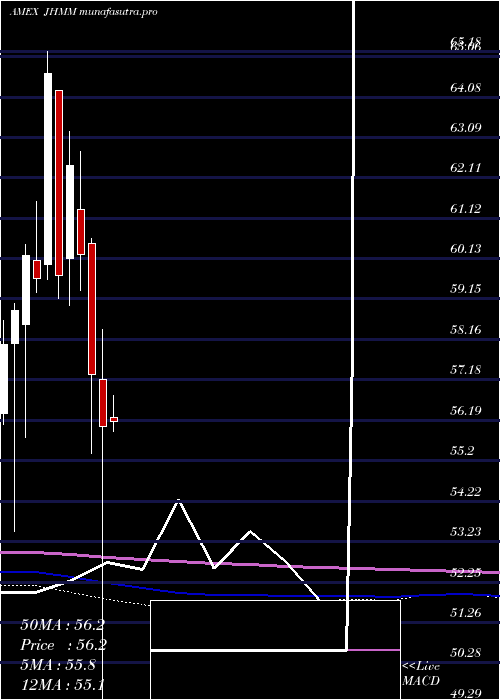Click the 60.13 price axis label
The image size is (500, 700).
coord(466,249)
